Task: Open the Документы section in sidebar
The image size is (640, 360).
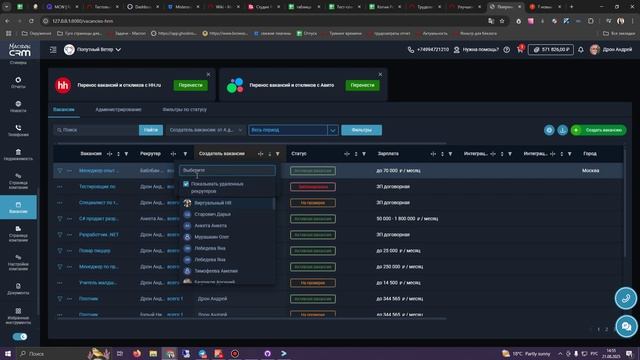Action: 18,289
